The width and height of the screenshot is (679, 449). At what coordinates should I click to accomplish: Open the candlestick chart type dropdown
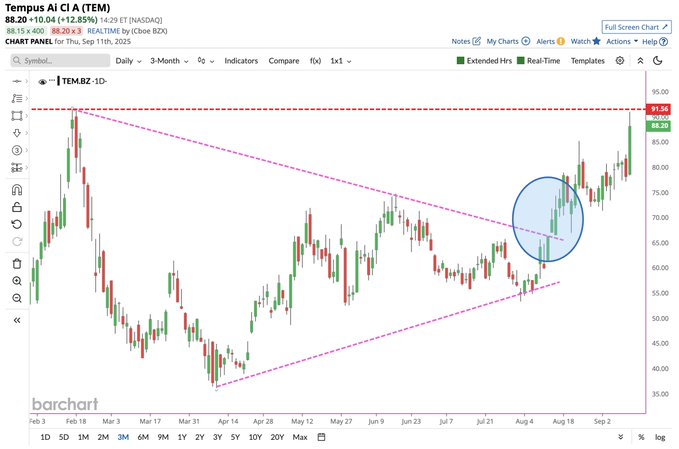(x=206, y=61)
